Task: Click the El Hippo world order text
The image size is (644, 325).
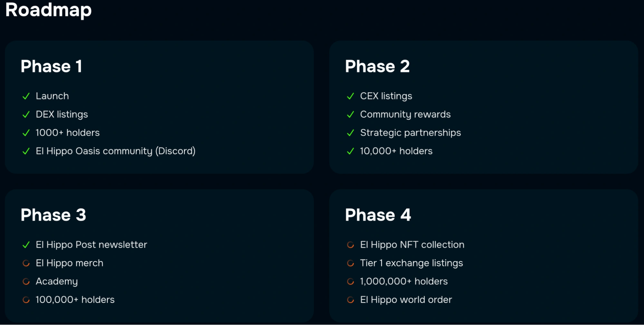Action: point(406,300)
